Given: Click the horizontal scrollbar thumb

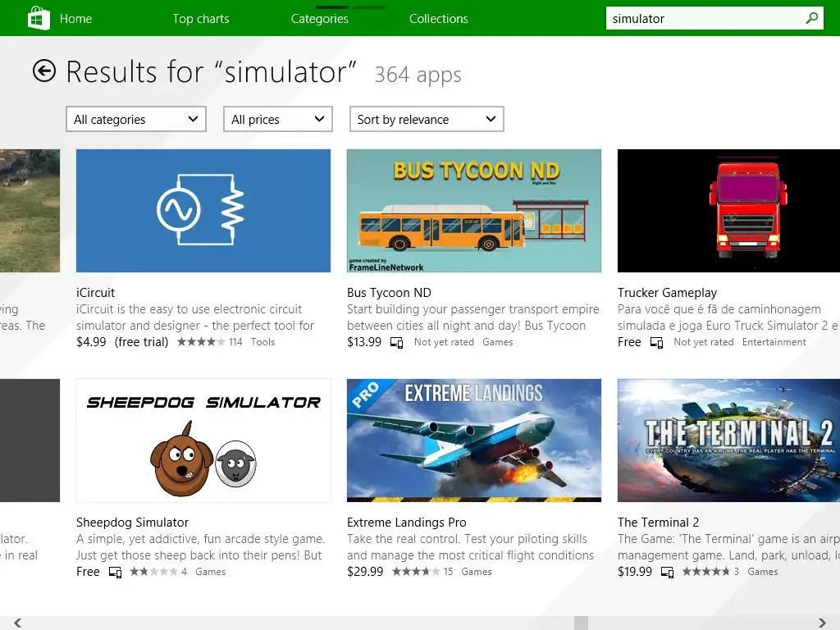Looking at the screenshot, I should 581,623.
